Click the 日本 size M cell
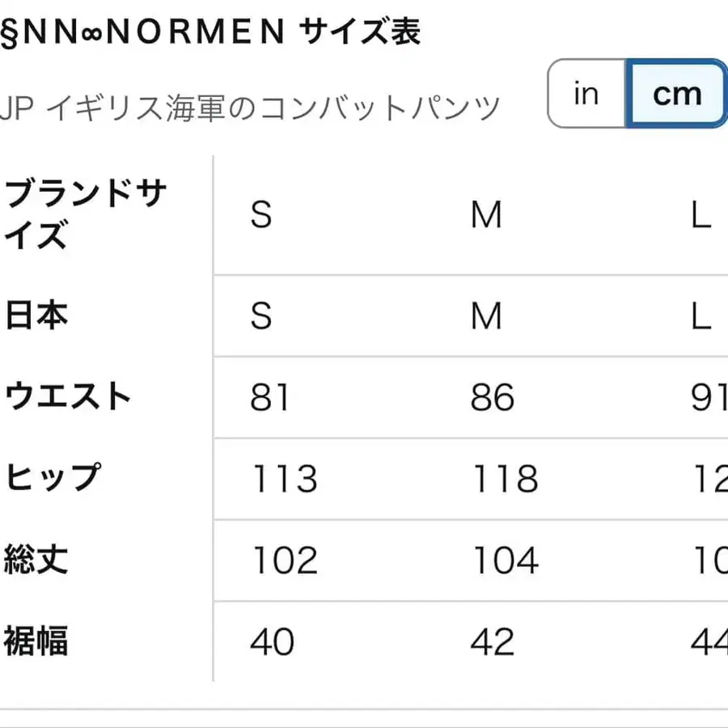Screen dimensions: 728x728 click(x=486, y=316)
